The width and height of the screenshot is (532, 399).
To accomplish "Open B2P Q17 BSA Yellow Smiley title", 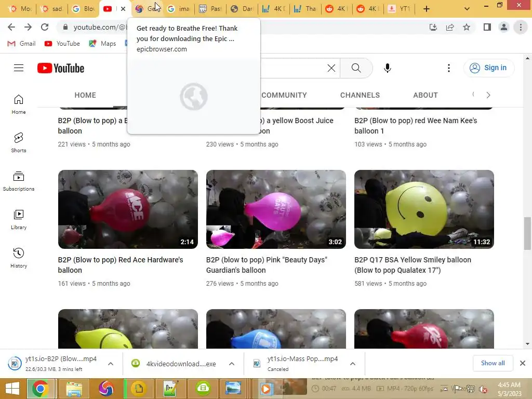I will [x=413, y=264].
